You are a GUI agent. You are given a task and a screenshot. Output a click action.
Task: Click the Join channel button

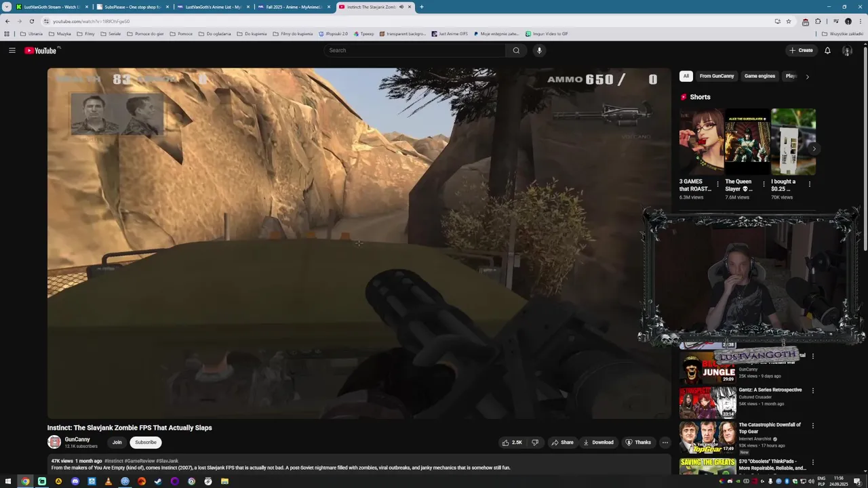(x=117, y=442)
